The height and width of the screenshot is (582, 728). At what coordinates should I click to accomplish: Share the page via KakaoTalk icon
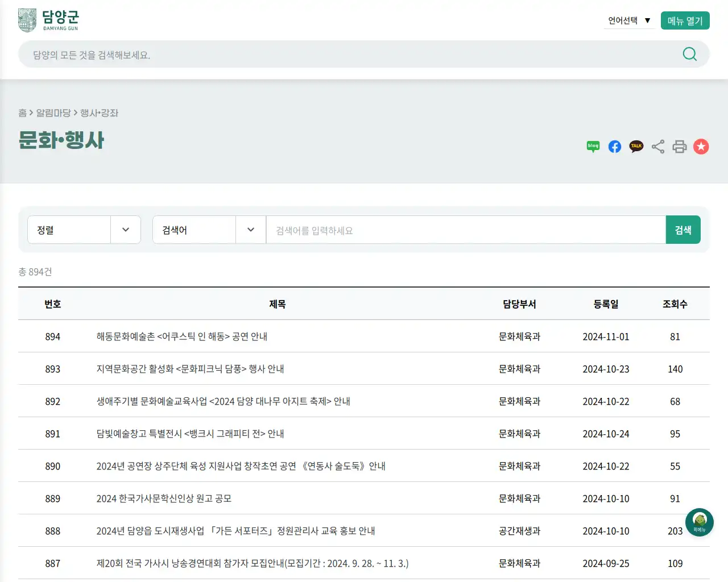(636, 147)
